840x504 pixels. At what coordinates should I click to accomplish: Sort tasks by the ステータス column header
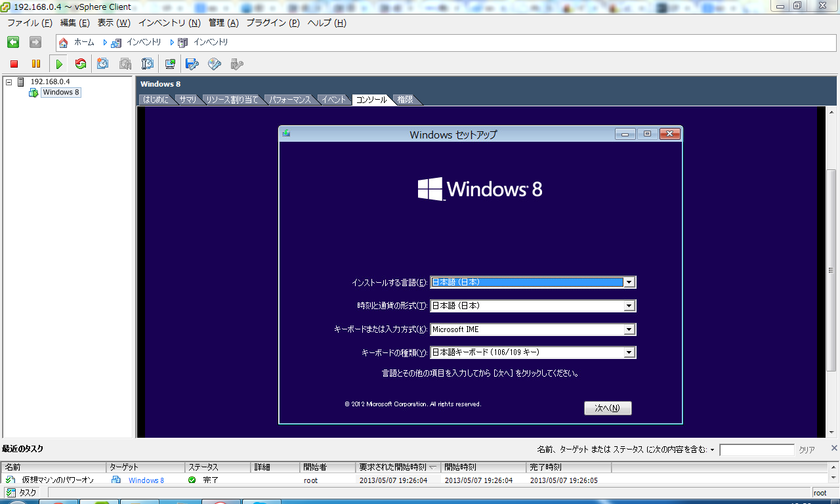point(219,467)
